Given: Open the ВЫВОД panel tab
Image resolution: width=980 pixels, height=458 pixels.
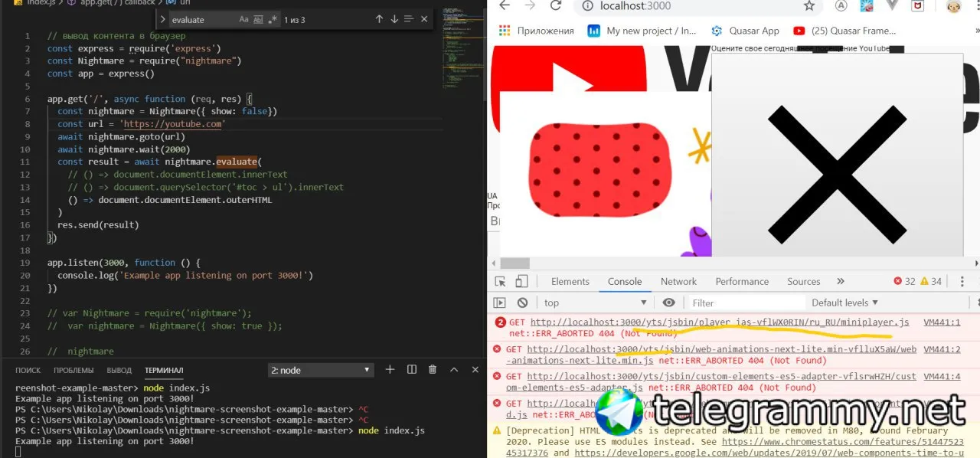Looking at the screenshot, I should coord(119,370).
